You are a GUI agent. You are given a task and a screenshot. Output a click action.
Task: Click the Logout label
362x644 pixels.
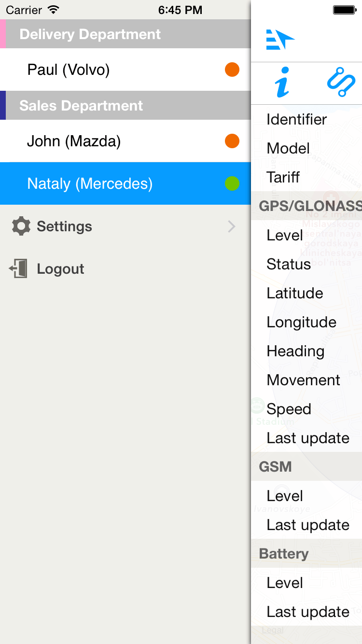(x=60, y=269)
